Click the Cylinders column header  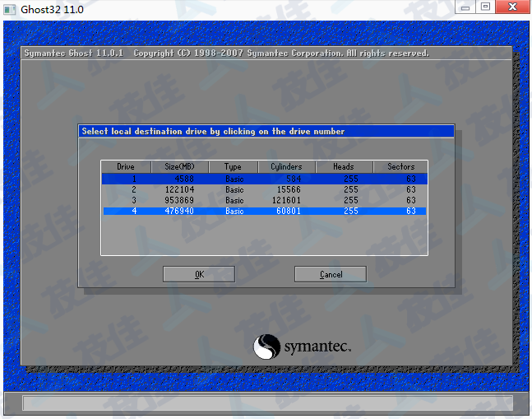pos(286,167)
